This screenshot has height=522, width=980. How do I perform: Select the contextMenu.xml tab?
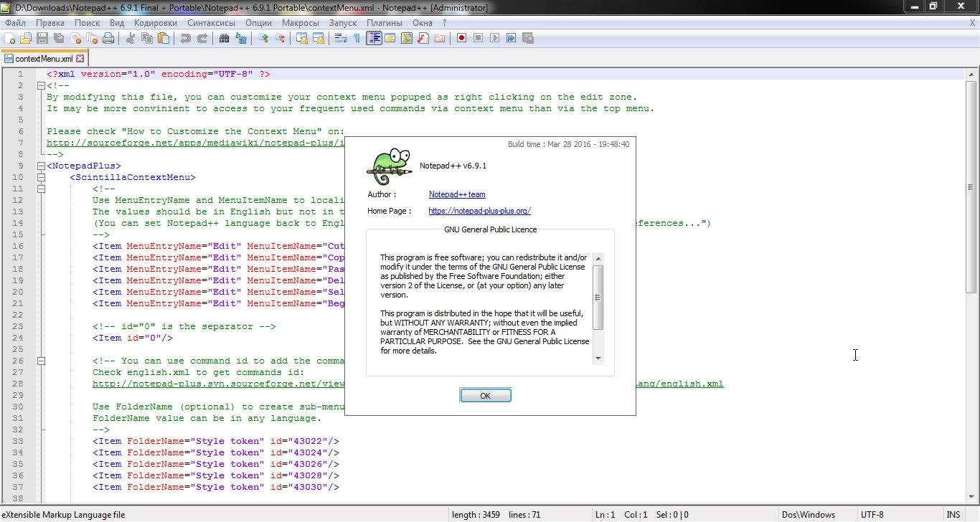pyautogui.click(x=44, y=59)
